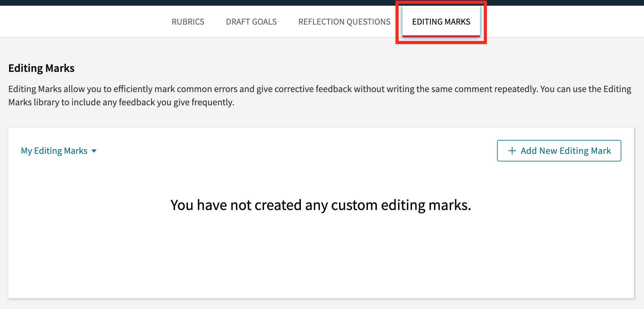Select the EDITING MARKS tab
This screenshot has width=644, height=309.
pos(440,21)
